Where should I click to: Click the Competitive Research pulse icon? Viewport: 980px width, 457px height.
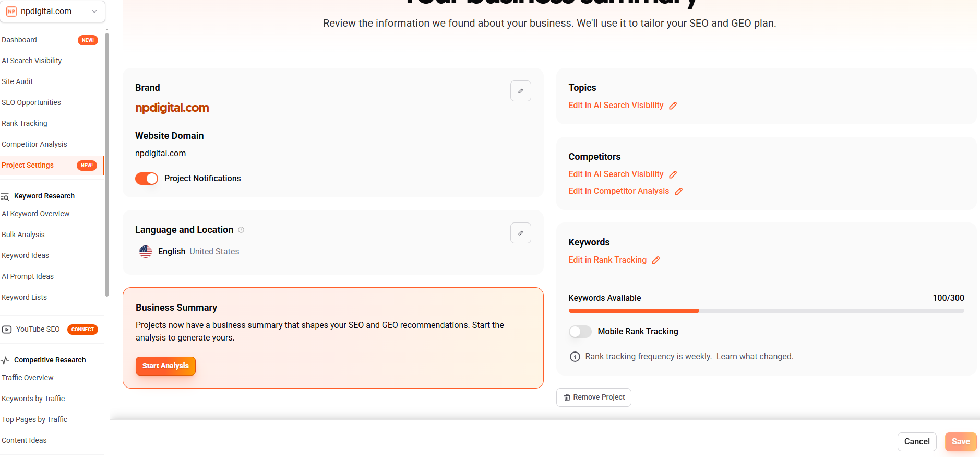tap(5, 360)
